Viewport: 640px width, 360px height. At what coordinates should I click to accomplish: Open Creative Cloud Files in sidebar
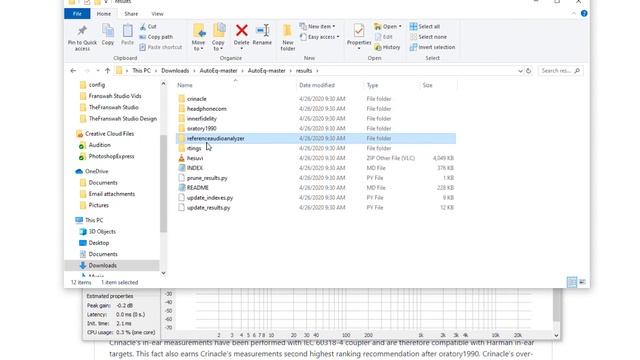point(109,133)
